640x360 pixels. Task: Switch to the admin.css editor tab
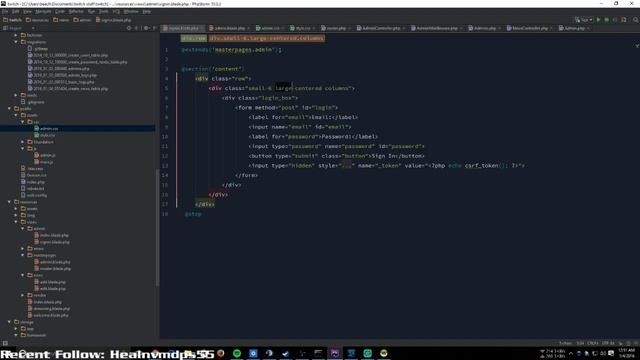tap(270, 28)
